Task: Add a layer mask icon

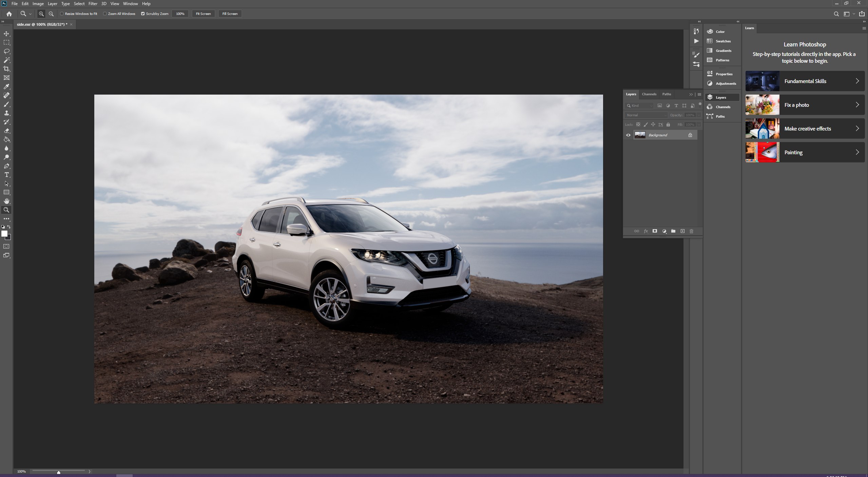Action: pyautogui.click(x=655, y=231)
